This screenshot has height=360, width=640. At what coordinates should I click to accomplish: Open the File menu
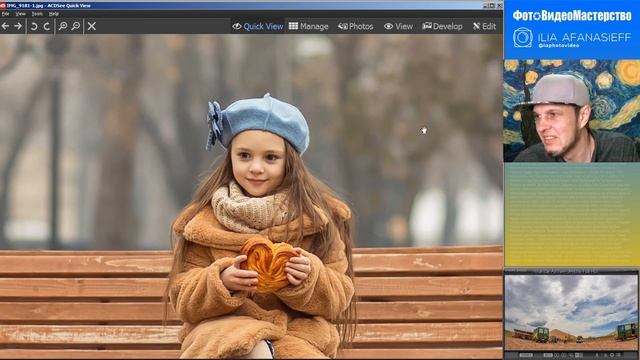pos(5,14)
